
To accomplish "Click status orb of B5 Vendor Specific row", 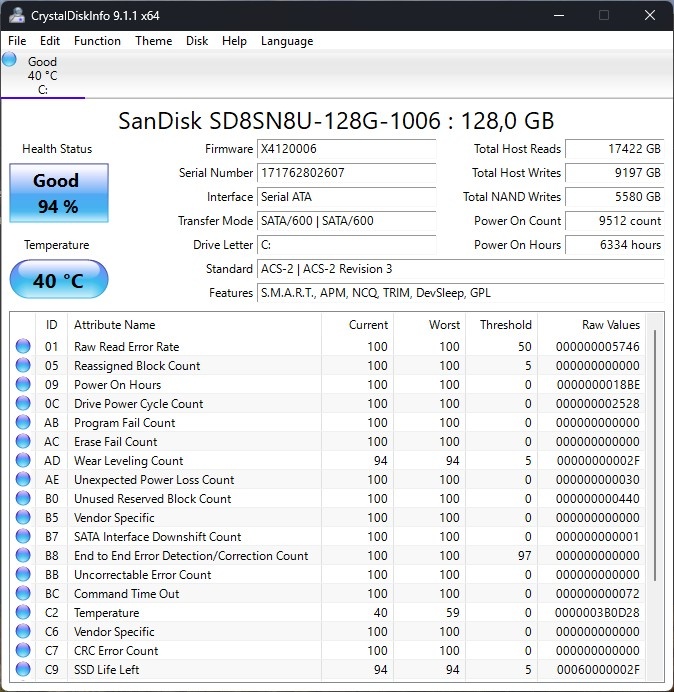I will tap(23, 517).
